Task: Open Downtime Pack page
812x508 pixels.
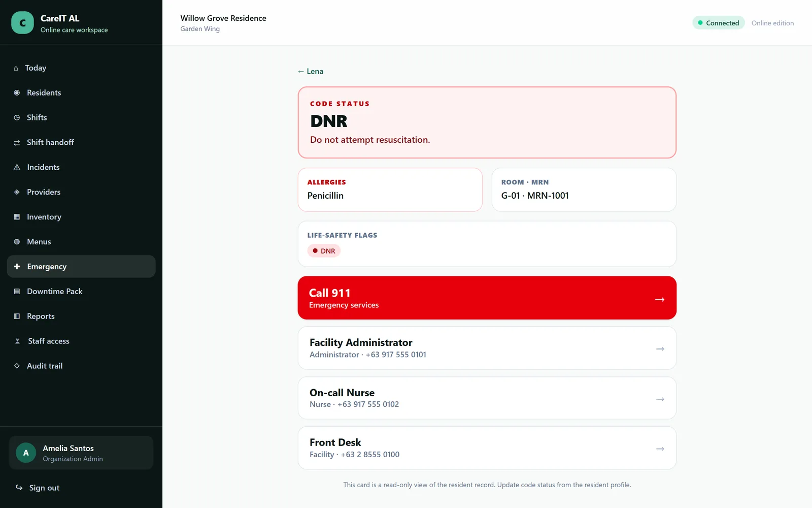Action: click(81, 292)
